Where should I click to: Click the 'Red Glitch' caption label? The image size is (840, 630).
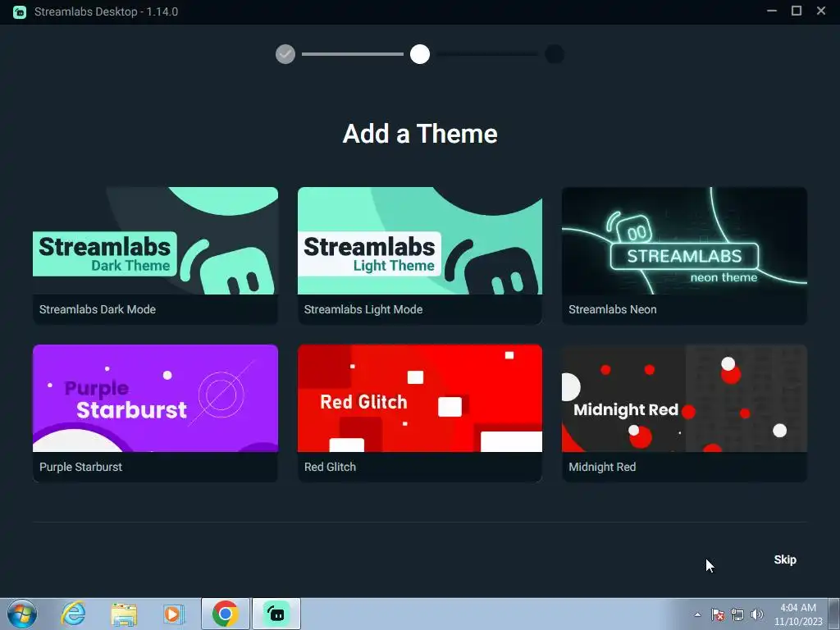[x=330, y=467]
